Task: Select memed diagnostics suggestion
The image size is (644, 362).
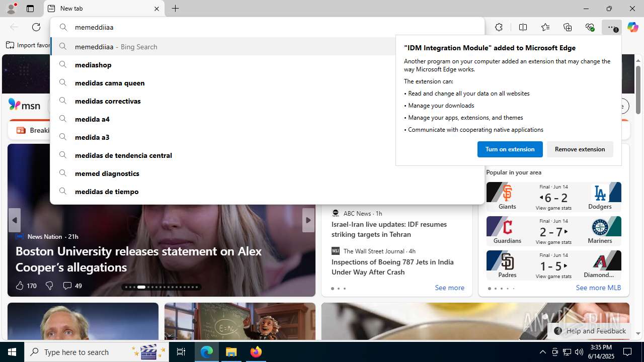Action: click(x=267, y=173)
